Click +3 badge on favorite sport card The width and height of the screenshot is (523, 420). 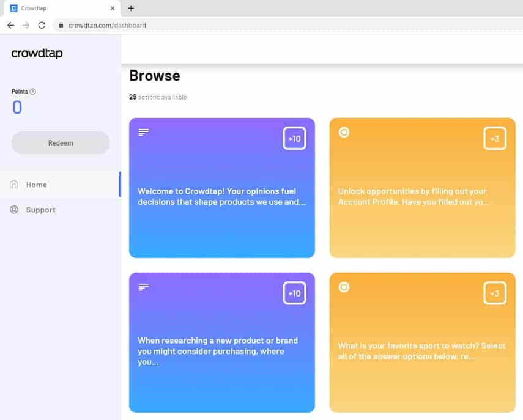(x=495, y=293)
